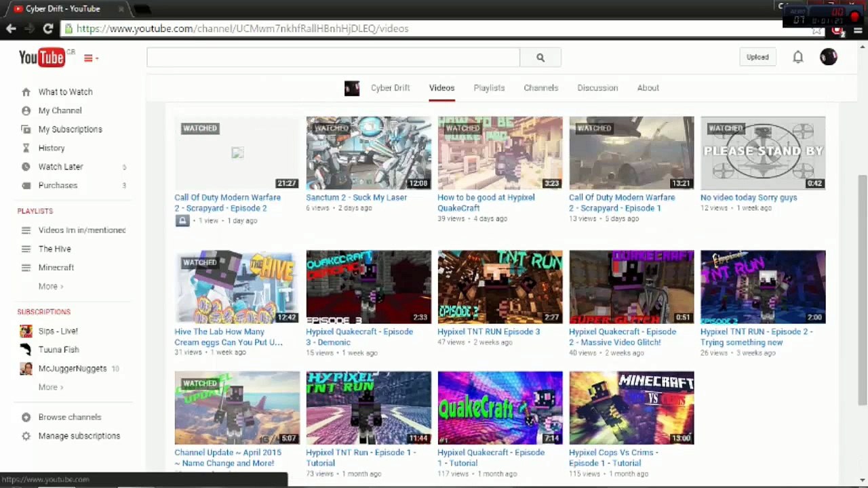
Task: Open No video today Sorry guys title
Action: [x=749, y=198]
